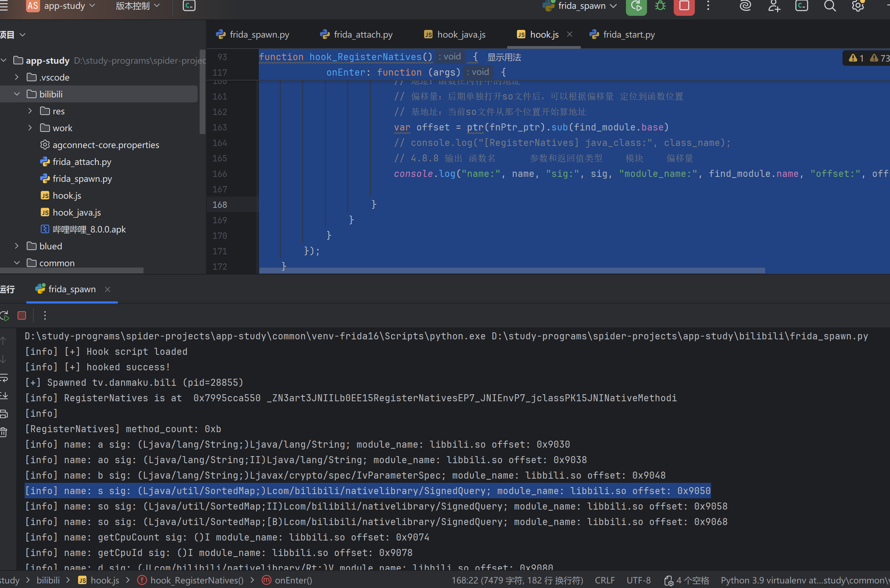Close the hook.js editor tab

569,34
